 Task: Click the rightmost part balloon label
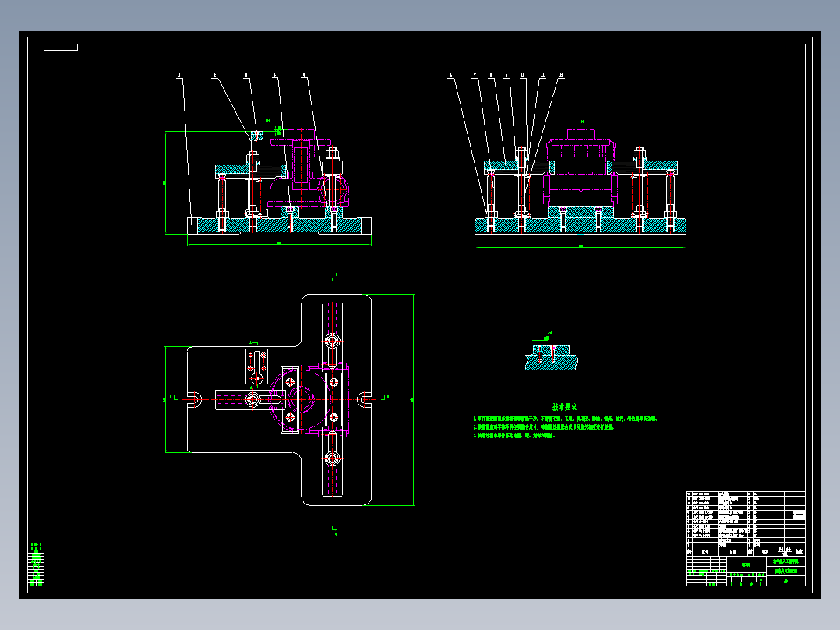point(561,76)
